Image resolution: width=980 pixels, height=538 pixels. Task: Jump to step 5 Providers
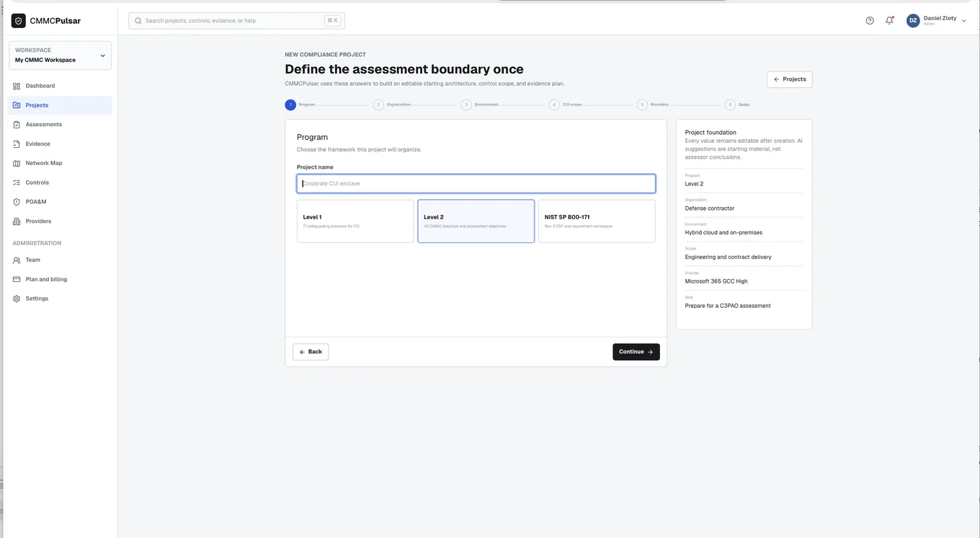tap(642, 105)
